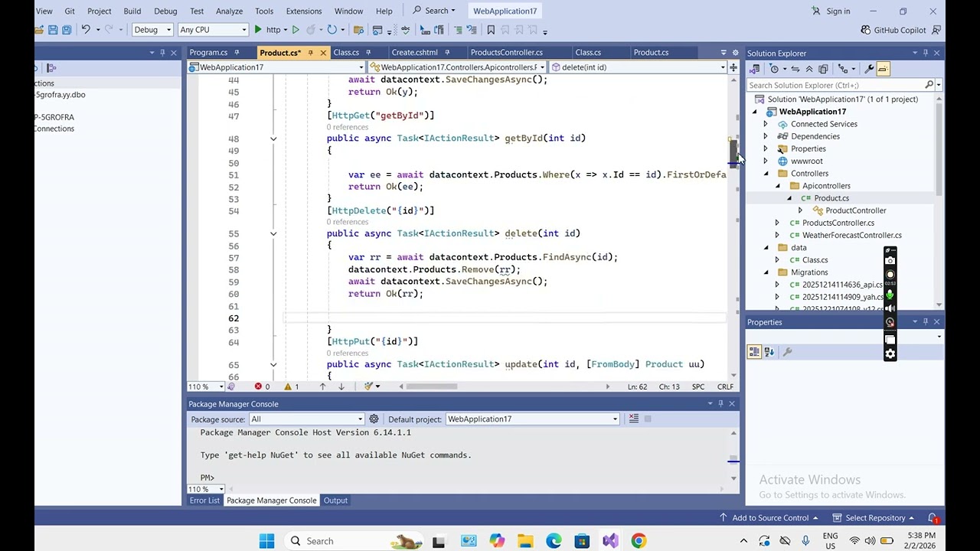Click Categorized view icon in Properties panel
This screenshot has height=551, width=980.
point(754,352)
